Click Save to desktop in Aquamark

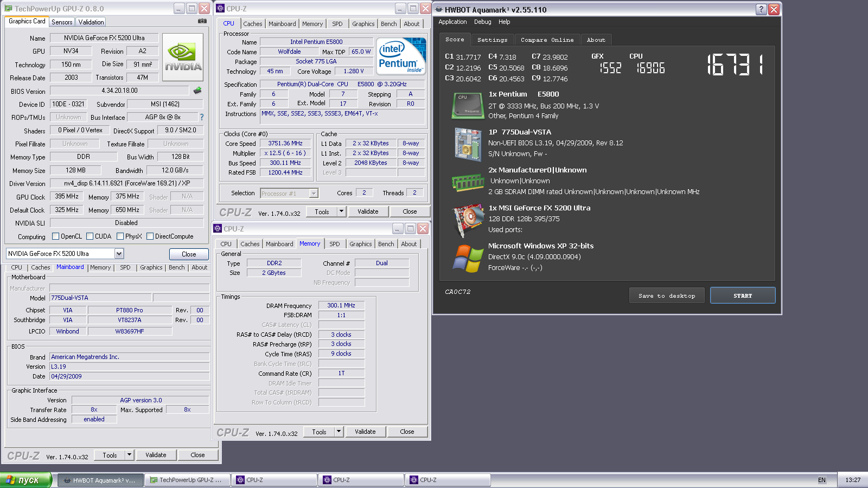point(667,296)
